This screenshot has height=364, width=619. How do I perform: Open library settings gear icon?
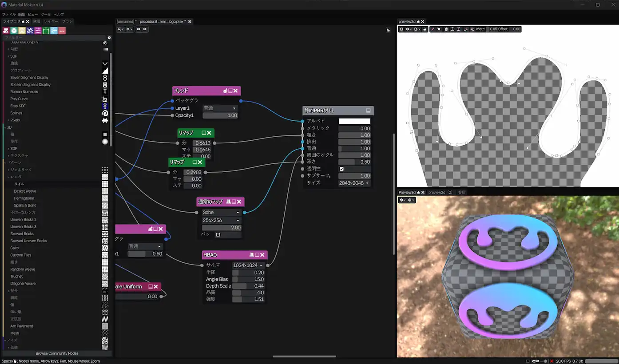coord(109,38)
